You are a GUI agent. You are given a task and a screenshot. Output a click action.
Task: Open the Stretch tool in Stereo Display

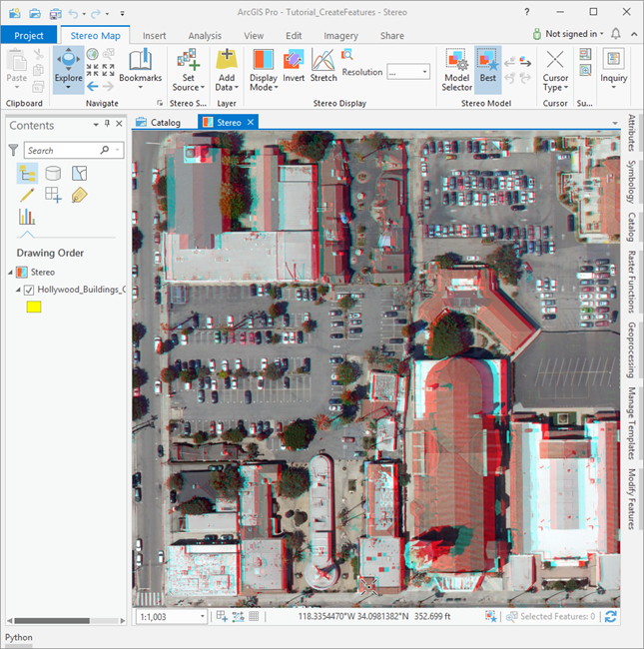click(323, 66)
